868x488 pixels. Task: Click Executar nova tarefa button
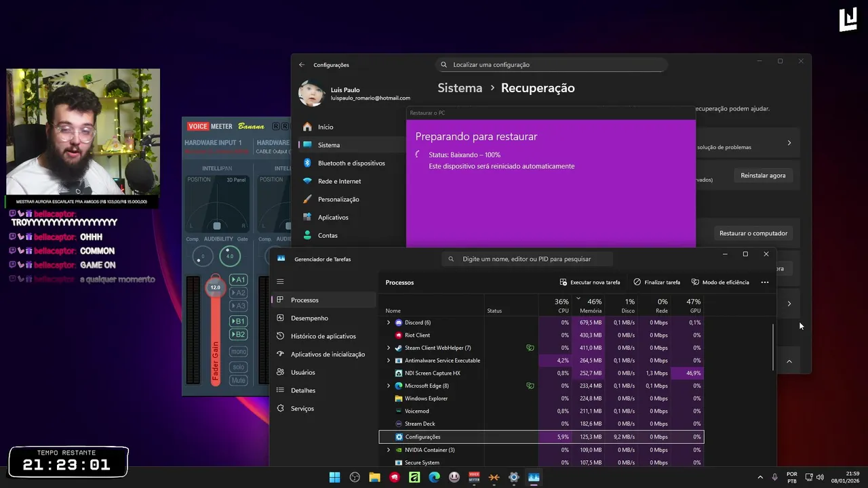(x=590, y=282)
